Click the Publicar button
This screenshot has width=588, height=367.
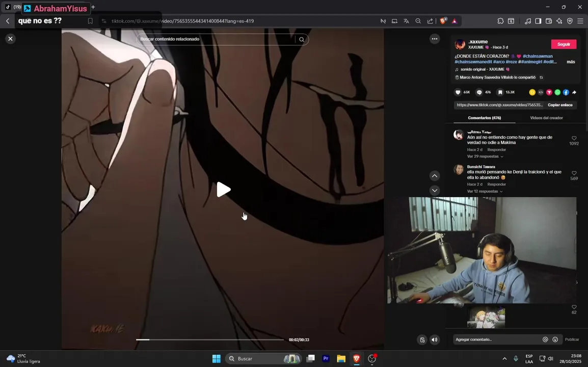pos(572,339)
